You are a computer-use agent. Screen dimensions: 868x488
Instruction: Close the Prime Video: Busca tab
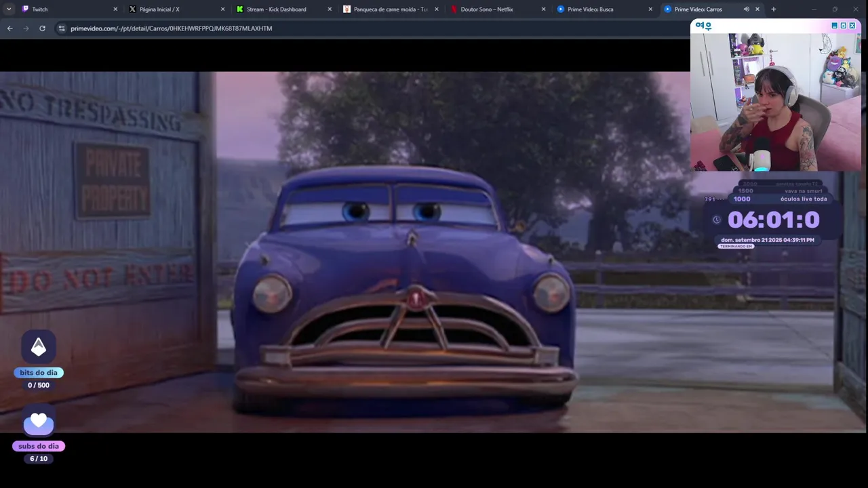pyautogui.click(x=650, y=9)
